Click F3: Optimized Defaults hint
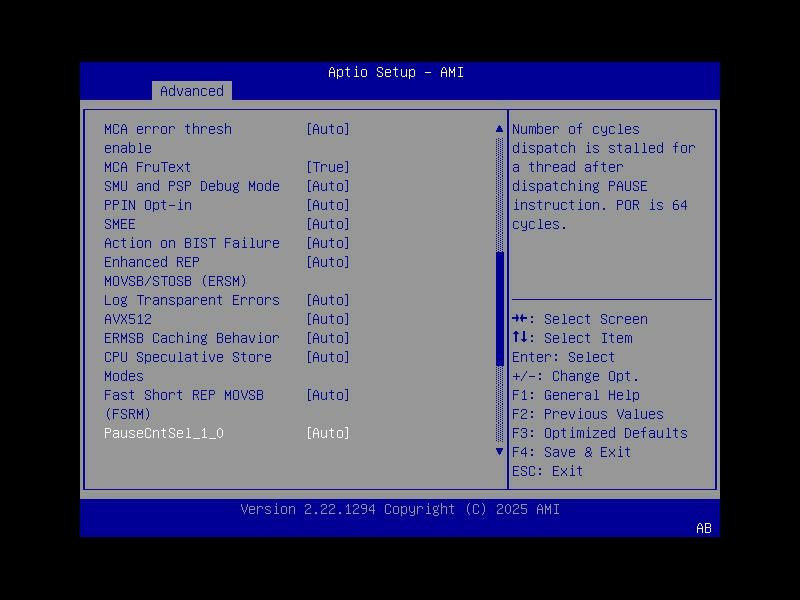This screenshot has height=600, width=800. (x=599, y=433)
